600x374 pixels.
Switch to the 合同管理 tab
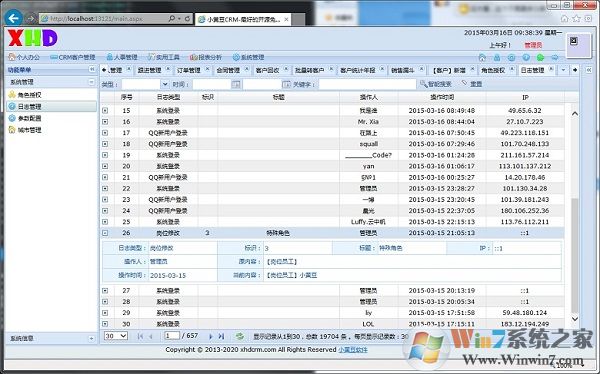point(228,70)
